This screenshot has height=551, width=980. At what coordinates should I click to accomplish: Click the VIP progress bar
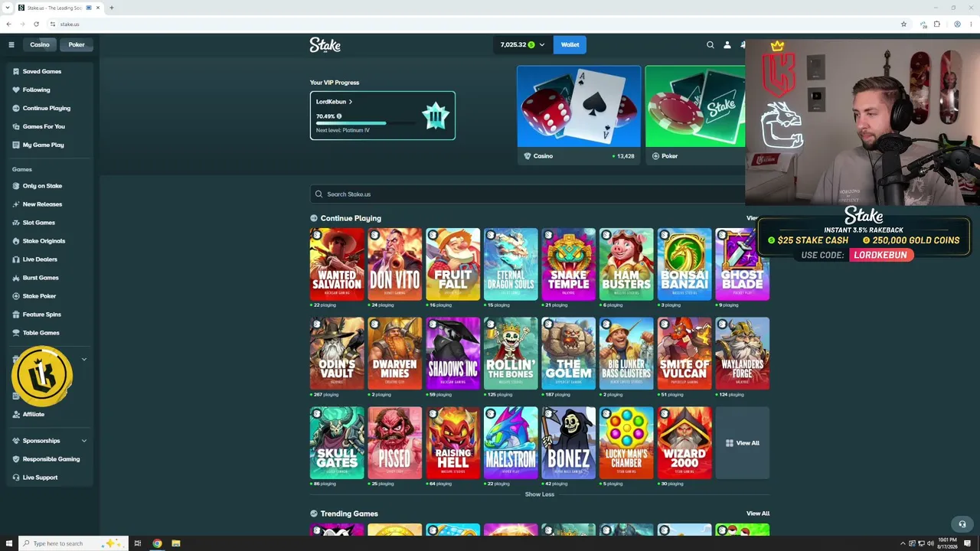tap(364, 123)
